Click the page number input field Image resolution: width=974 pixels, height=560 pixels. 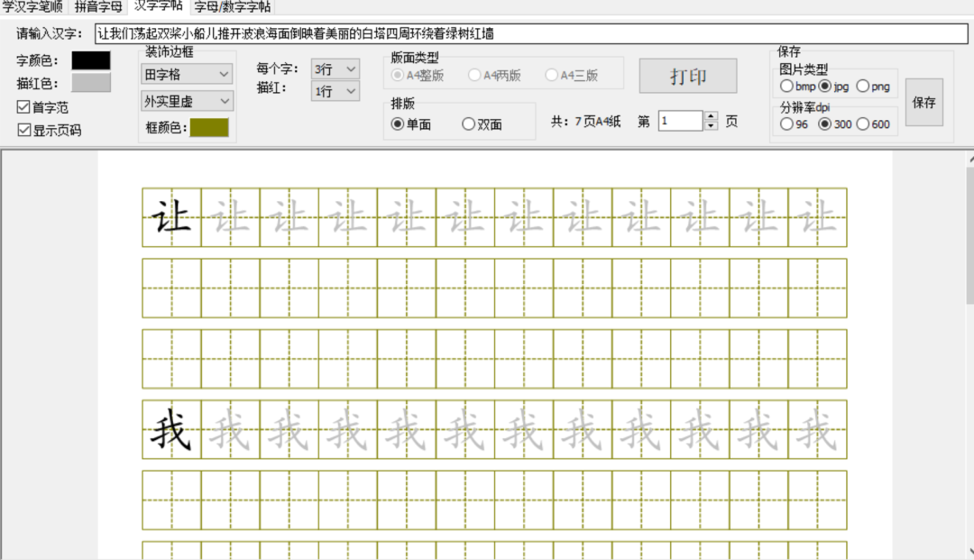tap(681, 121)
